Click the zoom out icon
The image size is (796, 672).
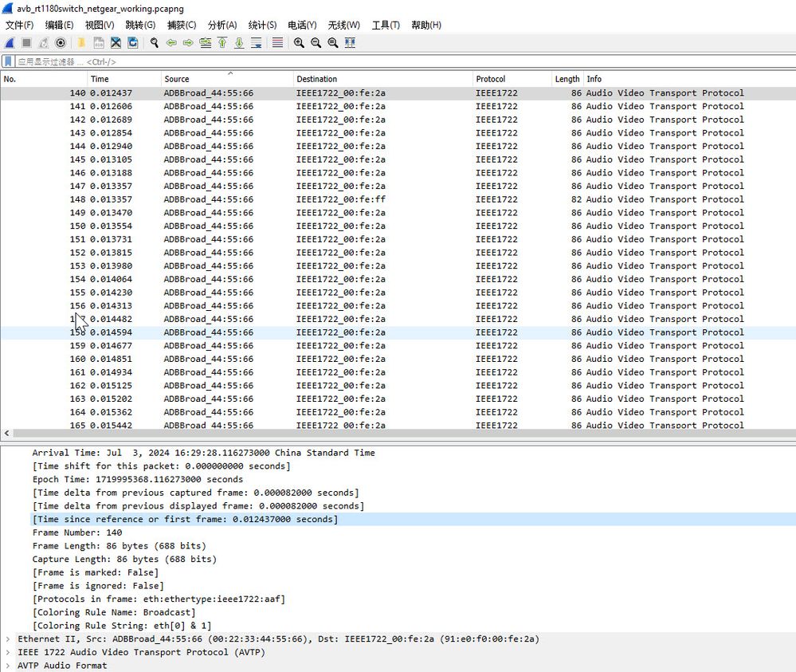pos(316,43)
